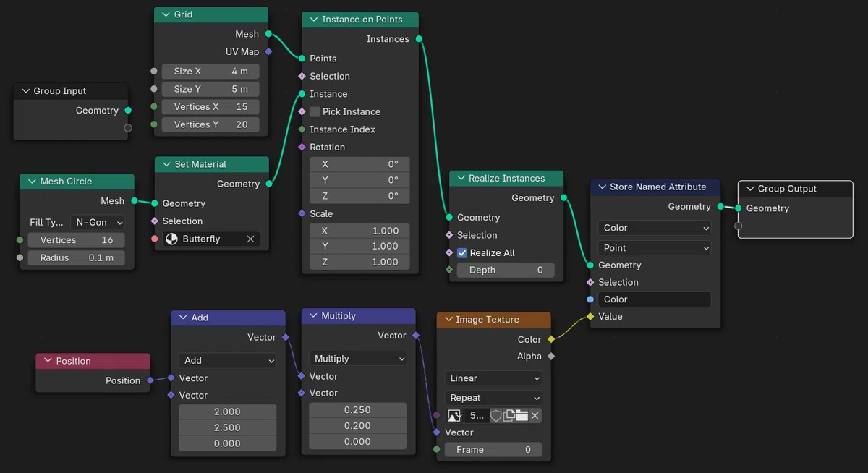Click Set Material's Geometry output socket
The image size is (868, 473).
(268, 184)
